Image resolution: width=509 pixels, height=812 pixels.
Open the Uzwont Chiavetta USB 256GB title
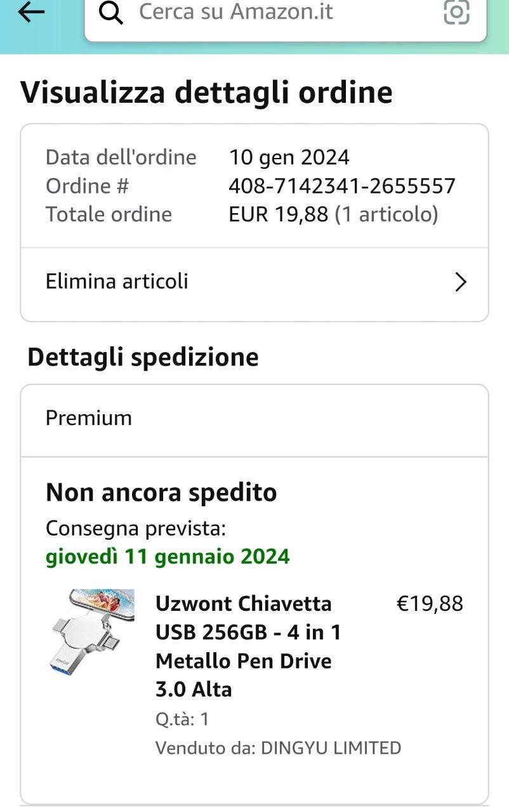click(248, 646)
